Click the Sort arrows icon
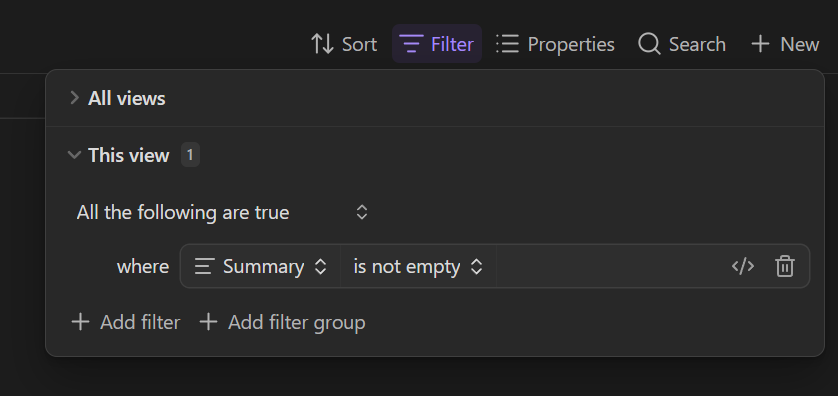Screen dimensions: 838x396 pos(323,44)
